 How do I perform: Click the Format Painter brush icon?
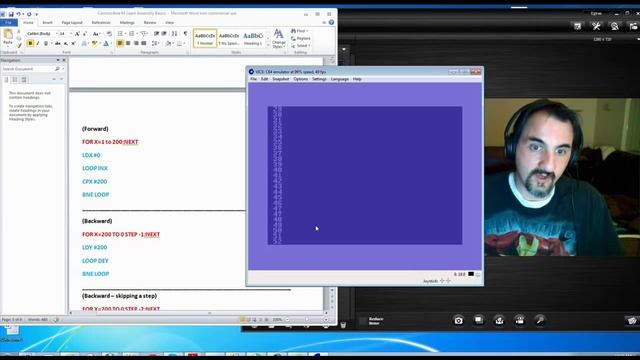(19, 45)
